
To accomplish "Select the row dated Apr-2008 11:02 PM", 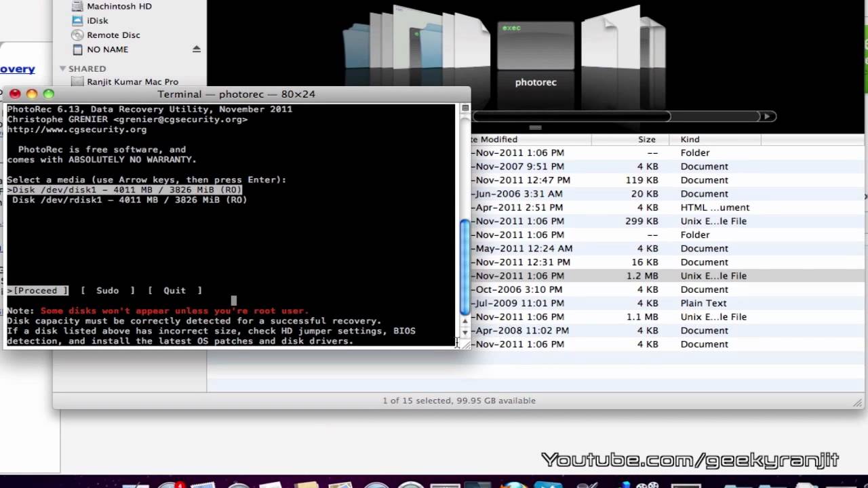I will point(668,331).
